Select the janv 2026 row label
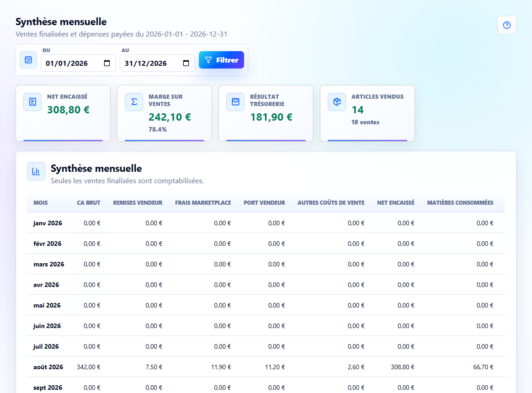Image resolution: width=532 pixels, height=393 pixels. tap(48, 223)
